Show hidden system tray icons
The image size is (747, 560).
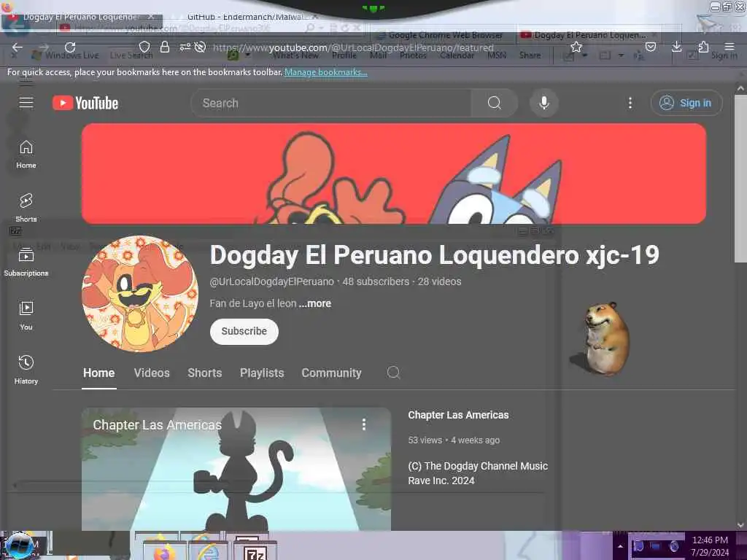(x=620, y=546)
